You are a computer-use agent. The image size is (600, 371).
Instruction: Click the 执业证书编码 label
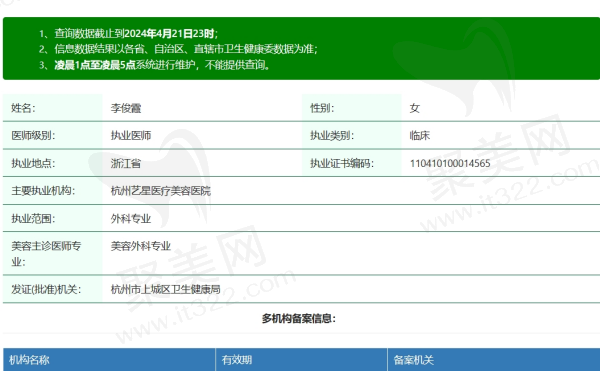point(342,163)
